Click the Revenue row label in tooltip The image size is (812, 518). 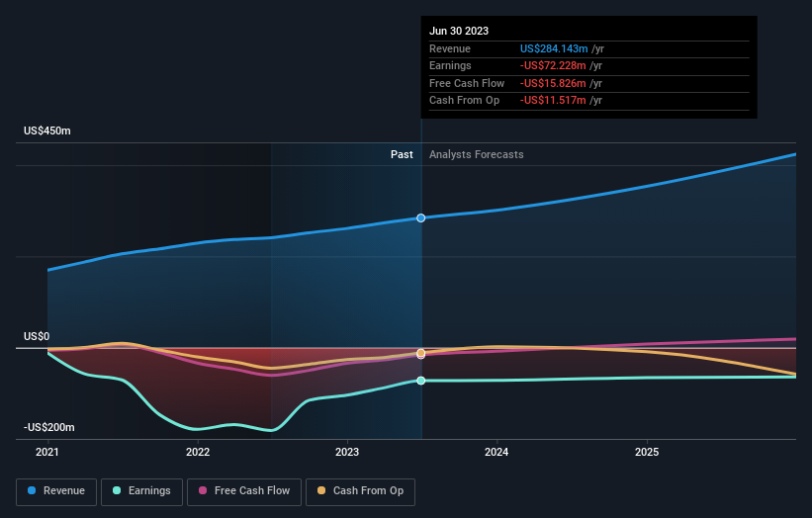tap(450, 48)
